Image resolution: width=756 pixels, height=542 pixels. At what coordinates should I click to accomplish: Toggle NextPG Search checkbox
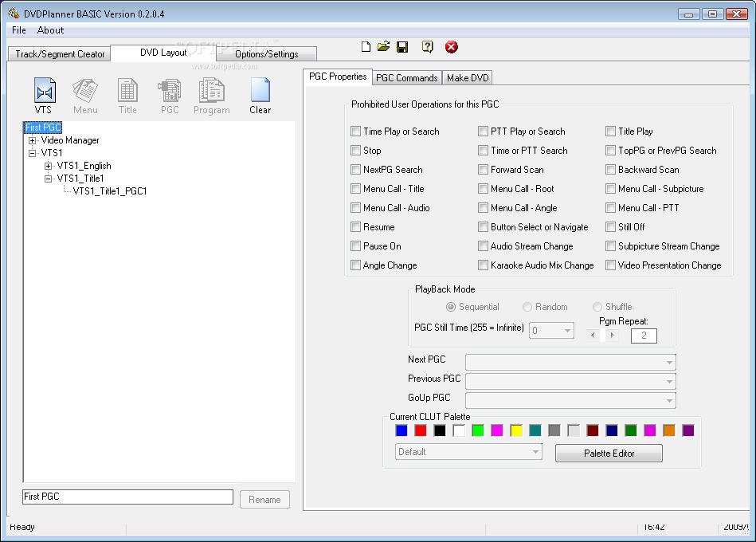click(356, 169)
